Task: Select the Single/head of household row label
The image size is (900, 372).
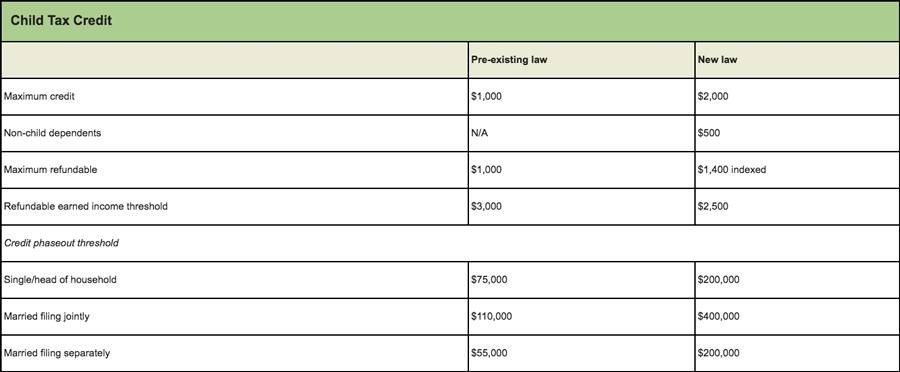Action: point(60,280)
